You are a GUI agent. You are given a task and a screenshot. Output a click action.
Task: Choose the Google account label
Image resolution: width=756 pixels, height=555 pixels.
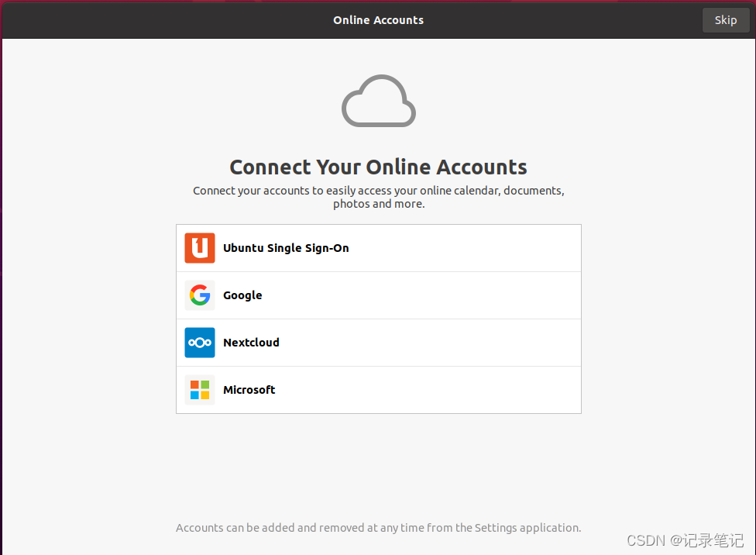coord(242,295)
